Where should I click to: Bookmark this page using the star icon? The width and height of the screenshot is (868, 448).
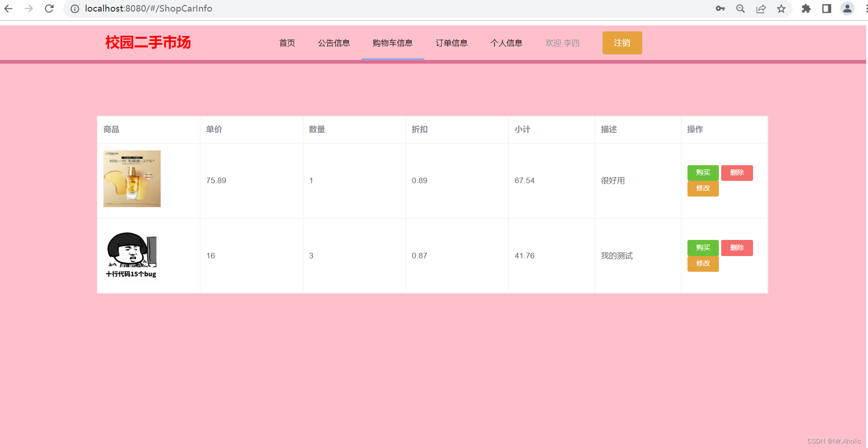[x=782, y=8]
